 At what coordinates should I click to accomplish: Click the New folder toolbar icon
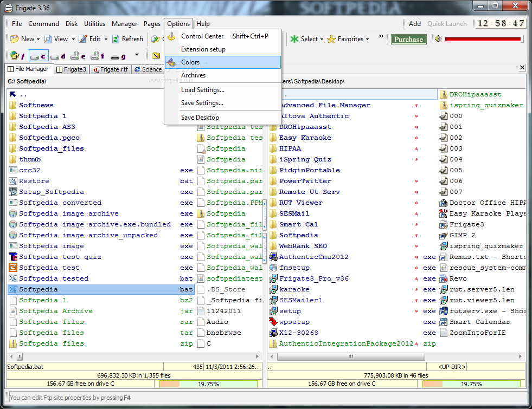click(x=14, y=39)
